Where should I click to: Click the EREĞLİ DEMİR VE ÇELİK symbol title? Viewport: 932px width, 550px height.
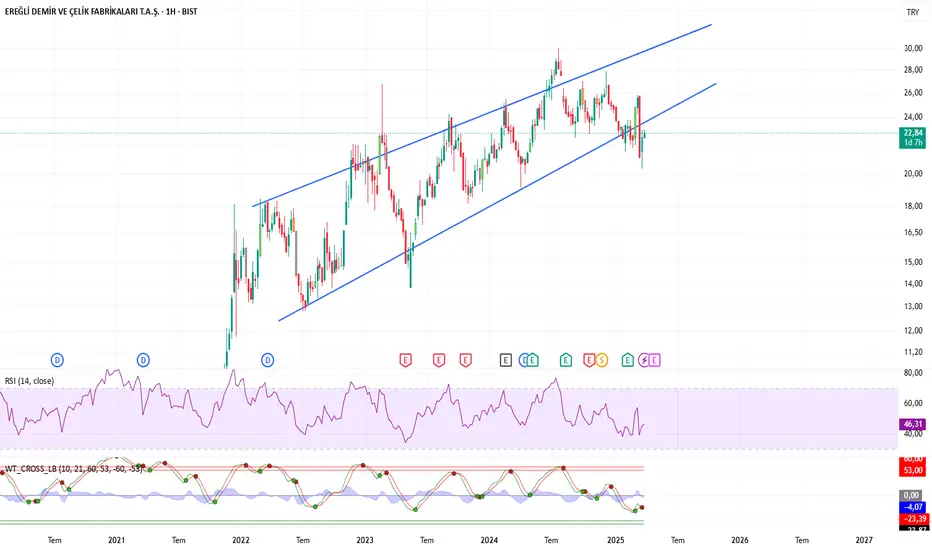pyautogui.click(x=81, y=11)
